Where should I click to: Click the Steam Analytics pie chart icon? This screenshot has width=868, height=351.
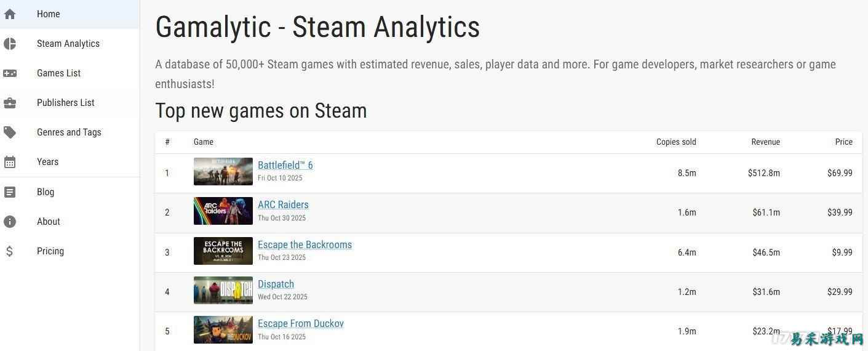pos(10,44)
